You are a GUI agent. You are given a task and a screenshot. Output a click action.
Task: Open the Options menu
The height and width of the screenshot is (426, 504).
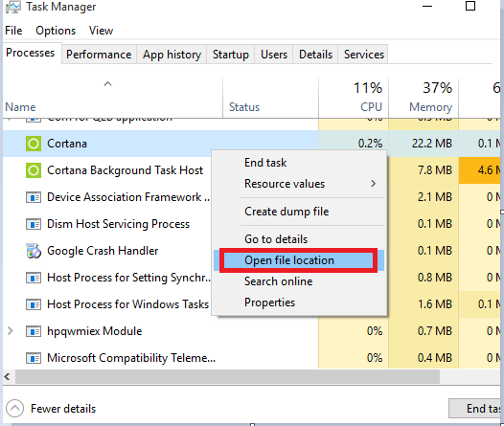[56, 31]
